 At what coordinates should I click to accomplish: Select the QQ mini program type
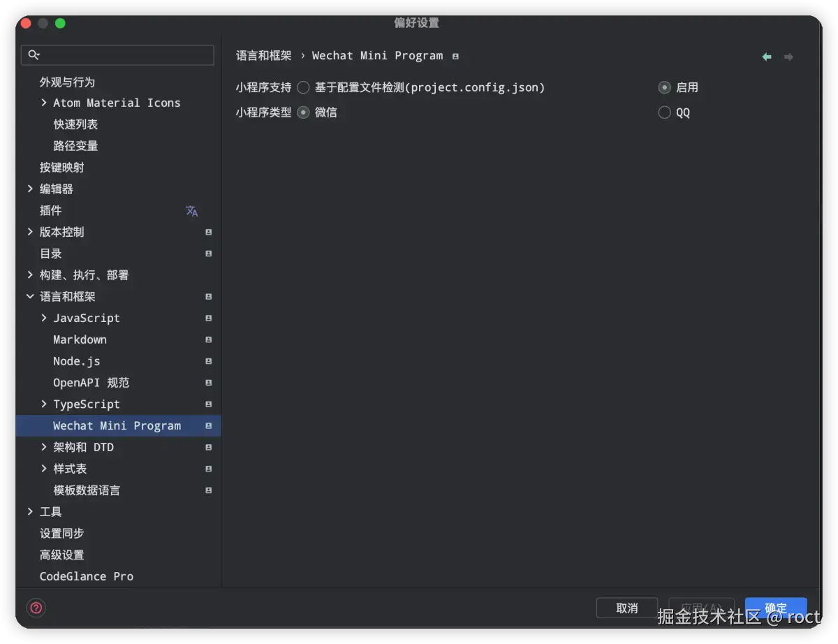tap(664, 112)
